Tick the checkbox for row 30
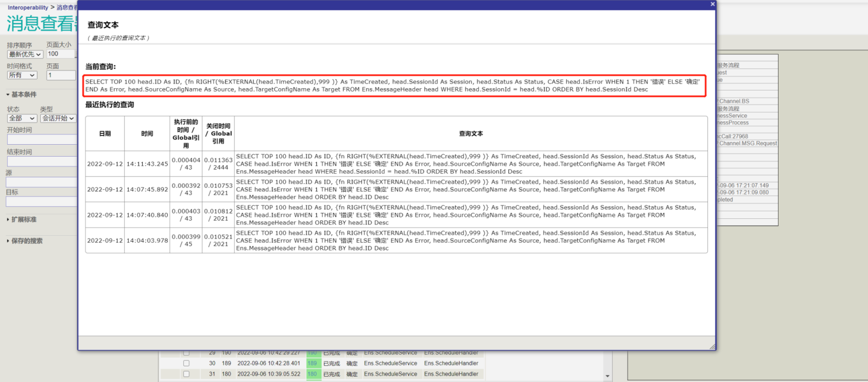 pyautogui.click(x=186, y=364)
